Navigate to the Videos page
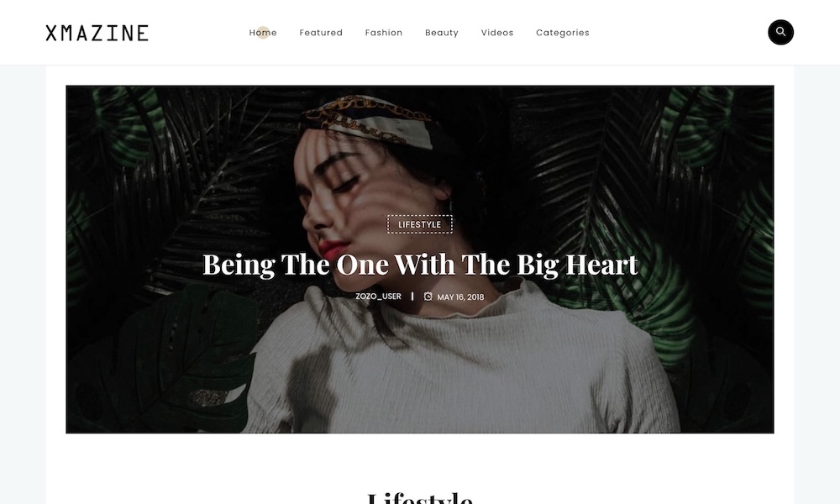840x504 pixels. coord(497,33)
